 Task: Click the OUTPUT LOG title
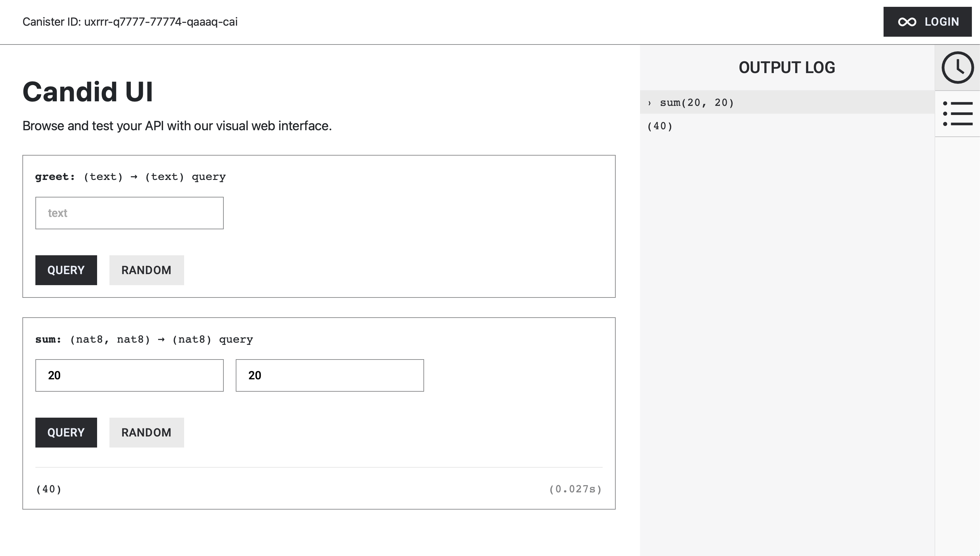click(786, 68)
